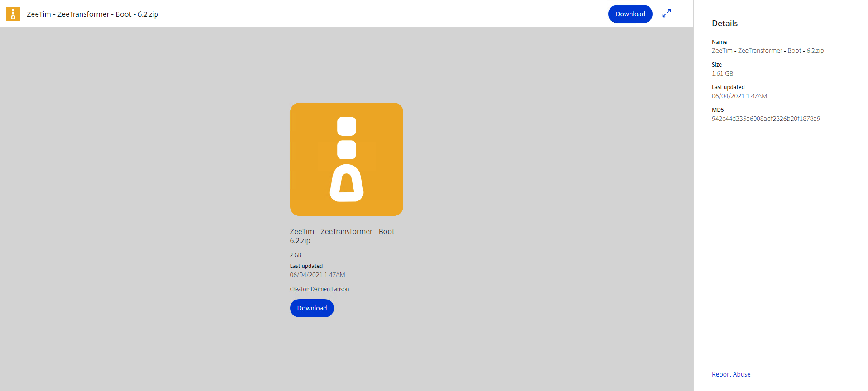
Task: Click the date below the center file name
Action: (x=317, y=275)
